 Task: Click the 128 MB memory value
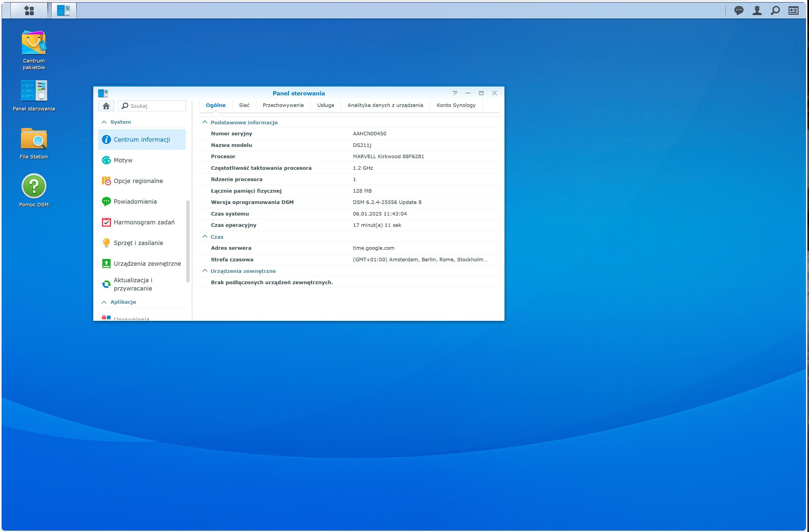tap(362, 191)
